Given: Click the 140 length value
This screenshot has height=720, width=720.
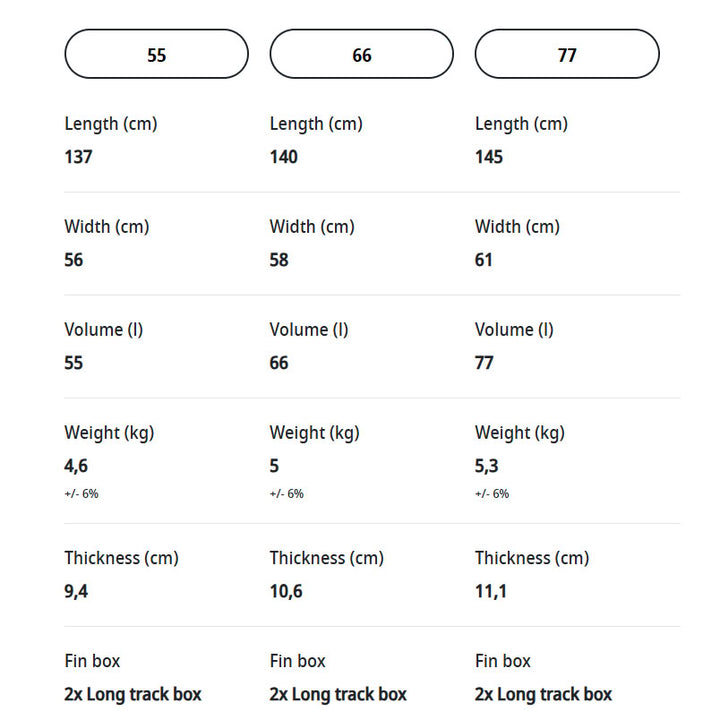Looking at the screenshot, I should [283, 157].
